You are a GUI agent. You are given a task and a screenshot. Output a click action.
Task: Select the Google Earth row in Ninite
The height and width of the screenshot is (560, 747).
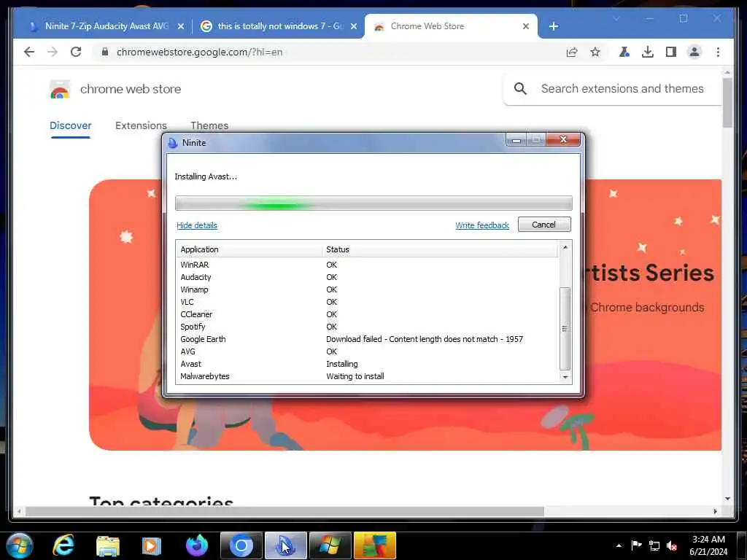point(368,339)
